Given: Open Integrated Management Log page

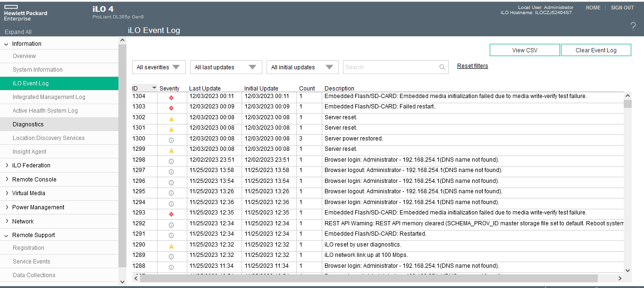Looking at the screenshot, I should tap(49, 97).
